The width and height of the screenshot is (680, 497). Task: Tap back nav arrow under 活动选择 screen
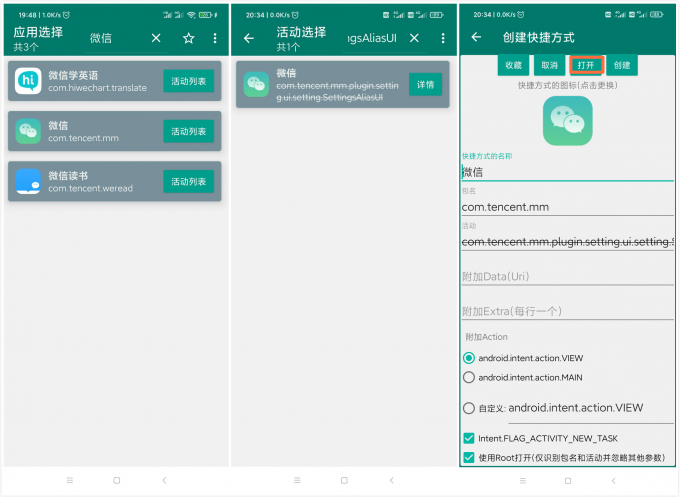(392, 480)
